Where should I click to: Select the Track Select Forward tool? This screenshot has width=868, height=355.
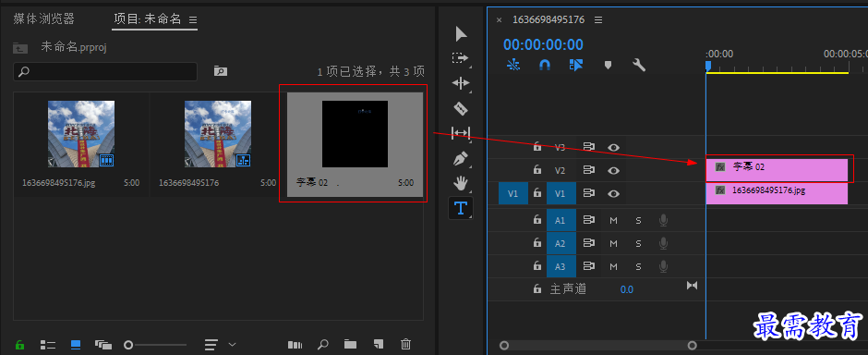tap(460, 57)
